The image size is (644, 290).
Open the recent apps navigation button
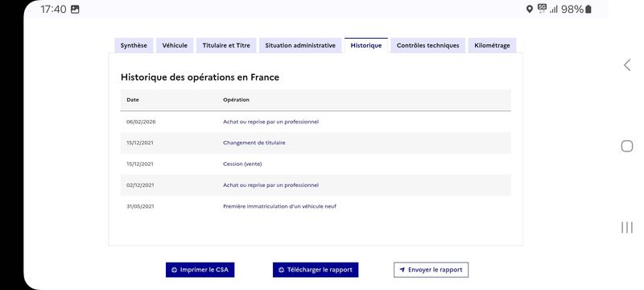tap(627, 227)
